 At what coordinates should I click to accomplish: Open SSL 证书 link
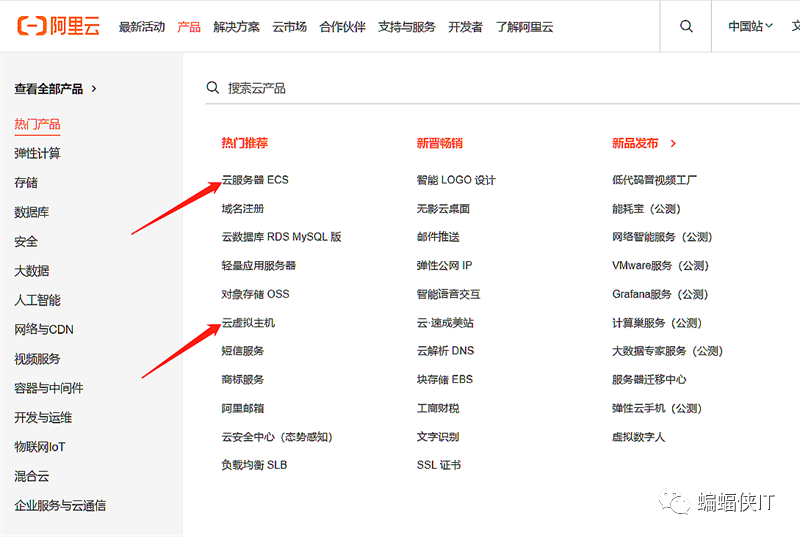(x=439, y=465)
